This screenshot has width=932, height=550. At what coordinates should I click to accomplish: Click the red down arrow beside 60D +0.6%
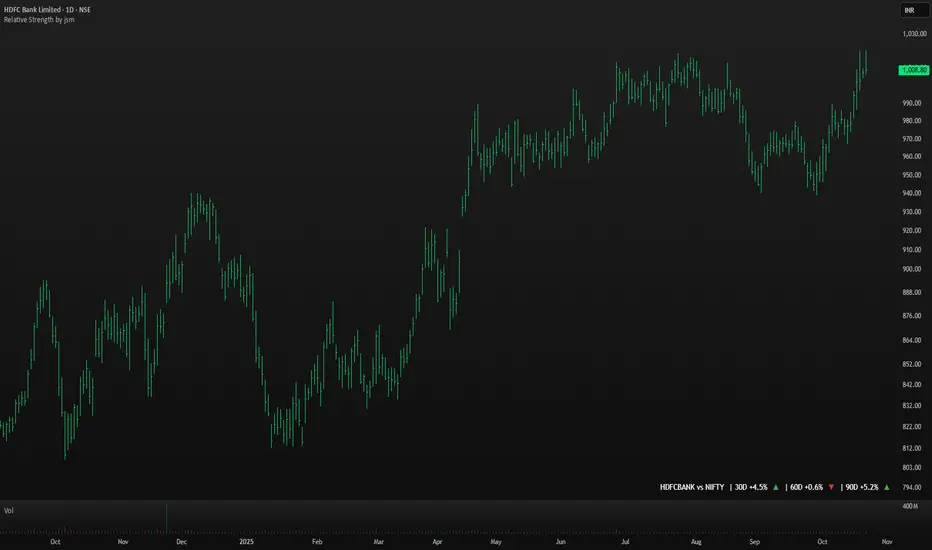pos(831,487)
